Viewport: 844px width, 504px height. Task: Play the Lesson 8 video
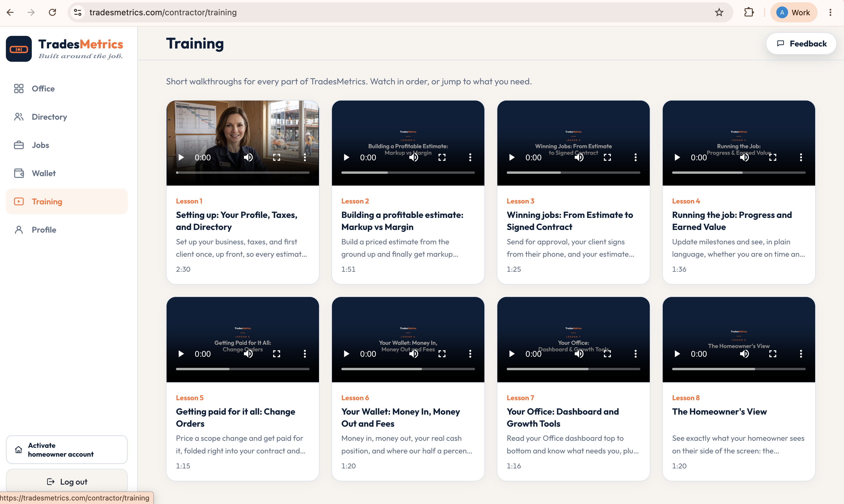(677, 354)
